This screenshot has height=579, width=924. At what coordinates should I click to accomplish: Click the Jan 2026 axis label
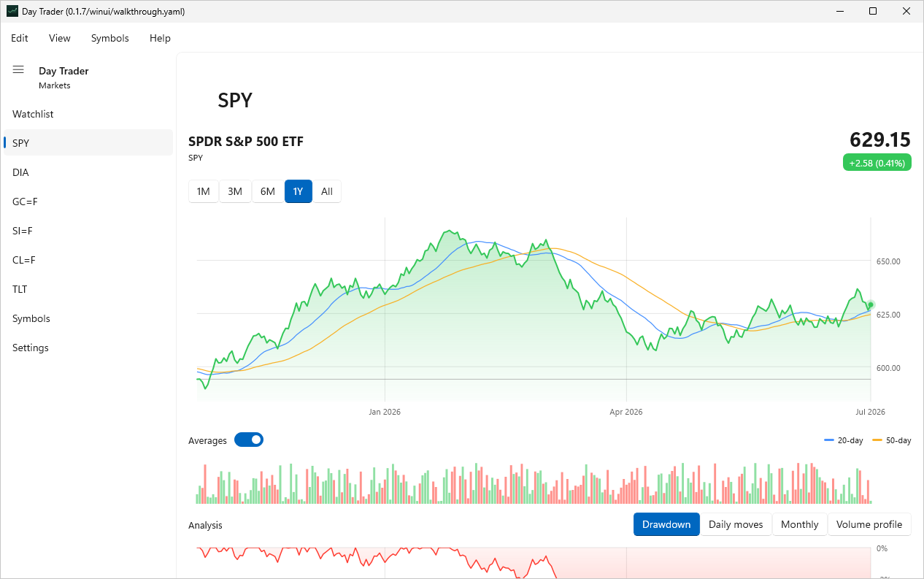[385, 412]
